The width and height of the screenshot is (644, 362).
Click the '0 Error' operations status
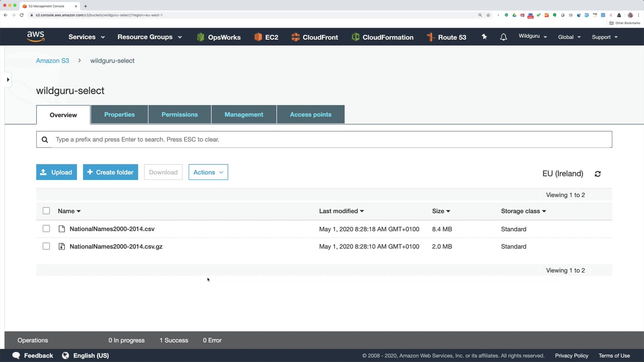pyautogui.click(x=212, y=340)
